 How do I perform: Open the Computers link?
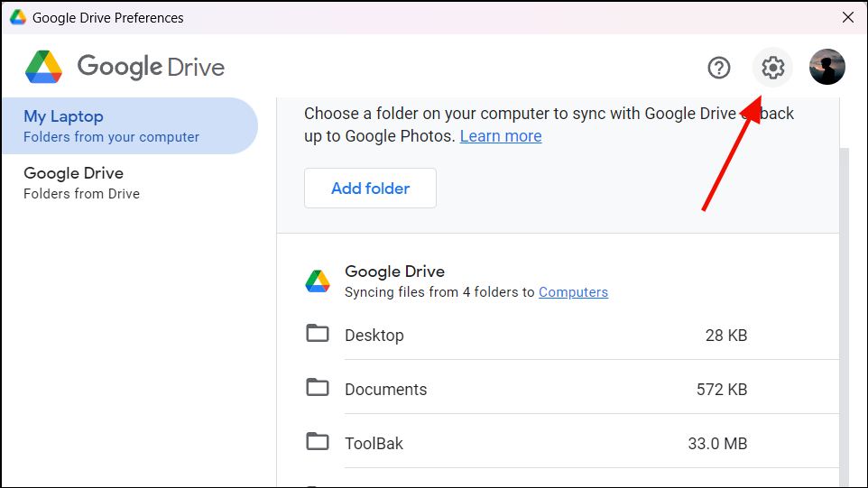[x=574, y=292]
